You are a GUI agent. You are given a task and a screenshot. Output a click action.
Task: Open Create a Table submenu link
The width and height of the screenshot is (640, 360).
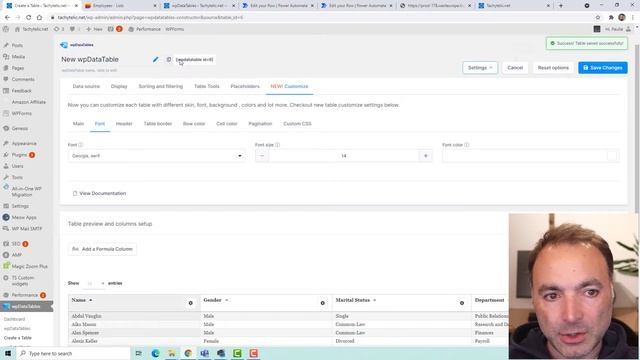click(18, 338)
